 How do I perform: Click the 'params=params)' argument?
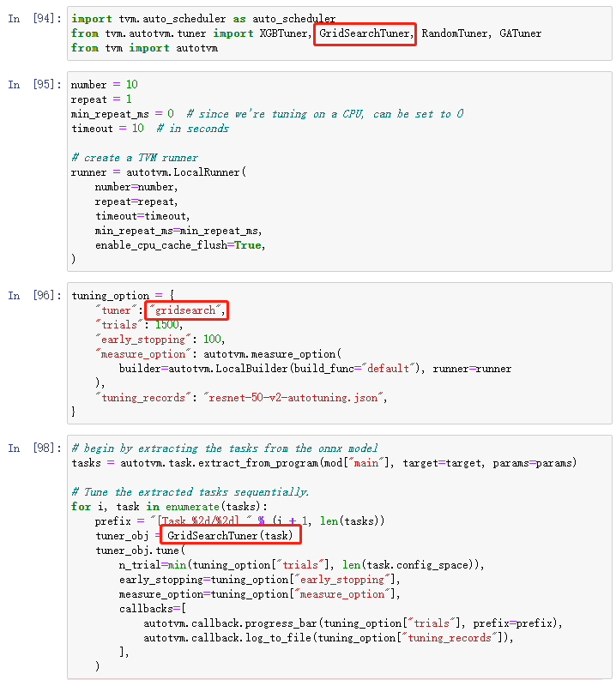click(534, 463)
